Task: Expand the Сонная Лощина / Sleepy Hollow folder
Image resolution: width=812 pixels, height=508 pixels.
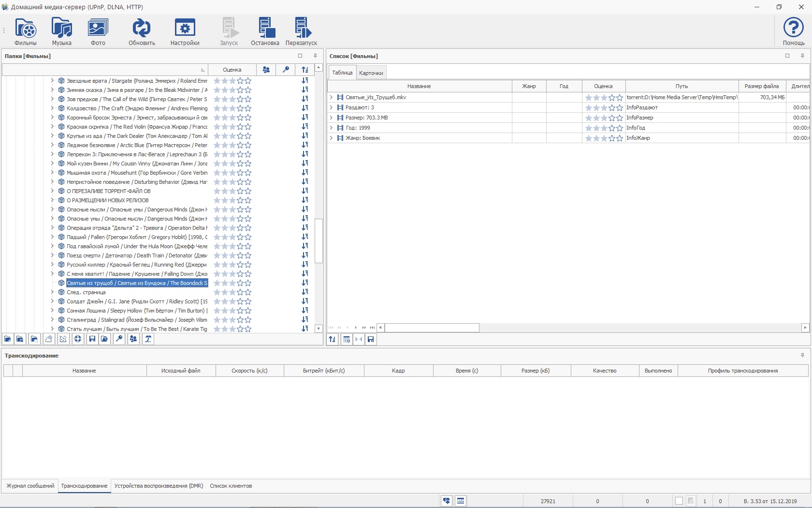Action: [x=52, y=311]
